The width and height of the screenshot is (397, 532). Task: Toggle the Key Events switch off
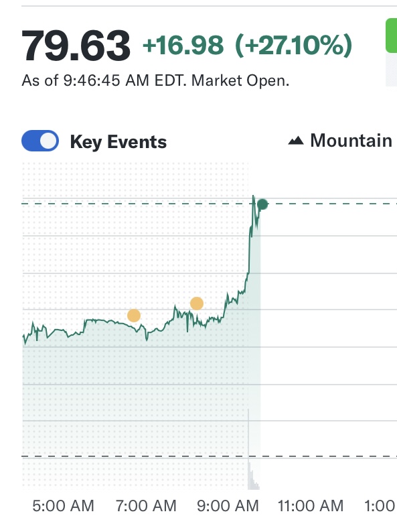40,141
